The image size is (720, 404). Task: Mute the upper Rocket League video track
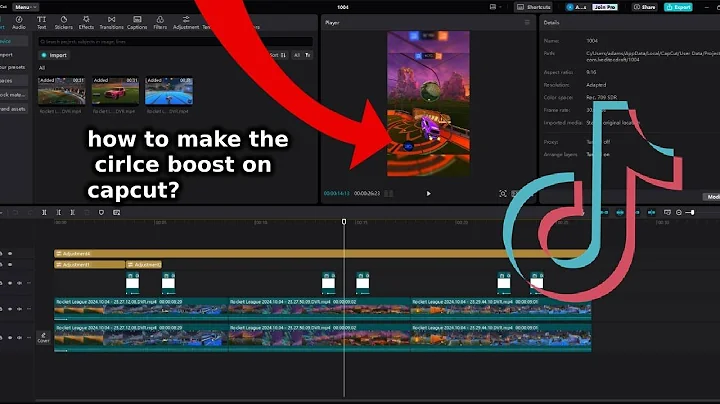tap(19, 309)
